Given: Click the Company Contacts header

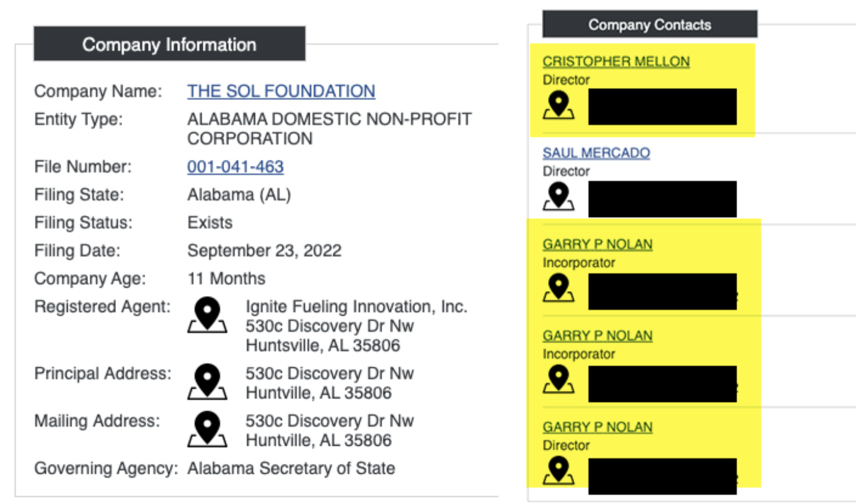Looking at the screenshot, I should [x=650, y=24].
